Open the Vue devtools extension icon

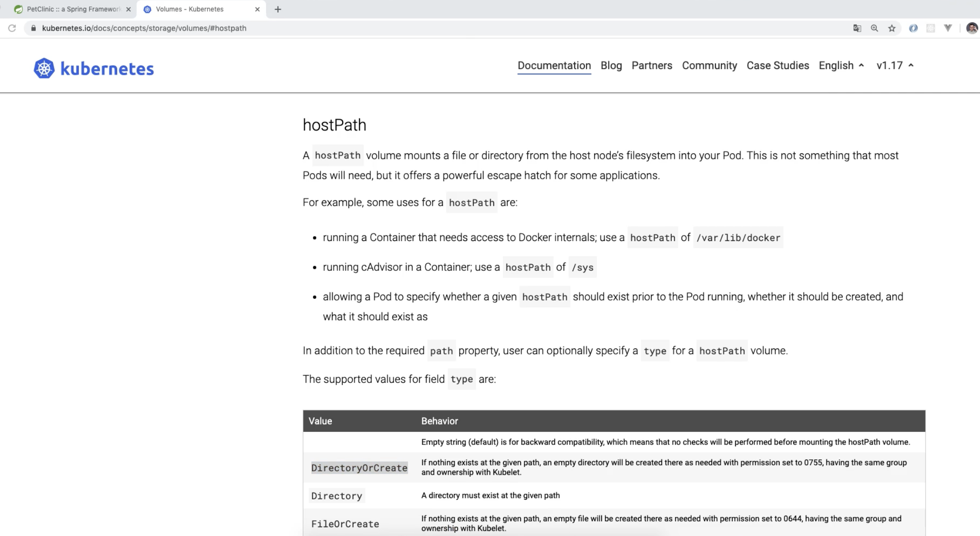(x=948, y=28)
